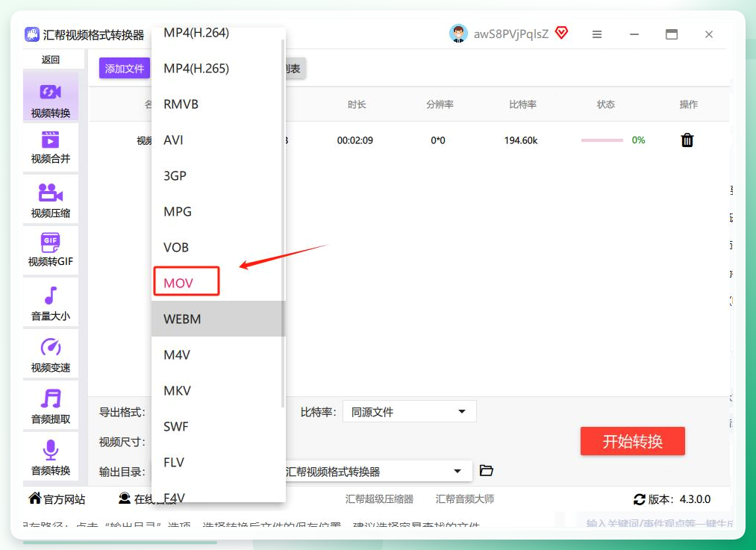Image resolution: width=756 pixels, height=550 pixels.
Task: Open the 视频转换 video convert tool
Action: click(51, 98)
